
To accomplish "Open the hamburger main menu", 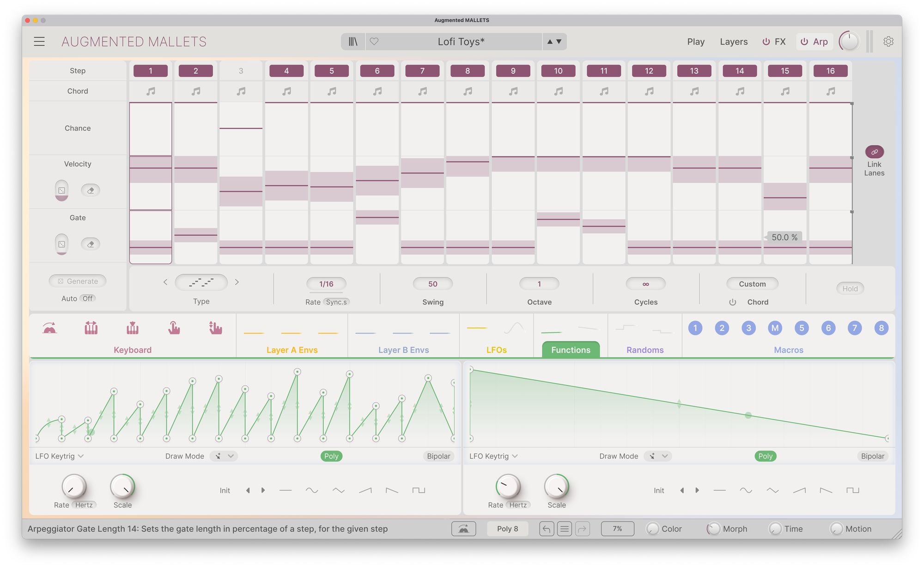I will coord(39,42).
